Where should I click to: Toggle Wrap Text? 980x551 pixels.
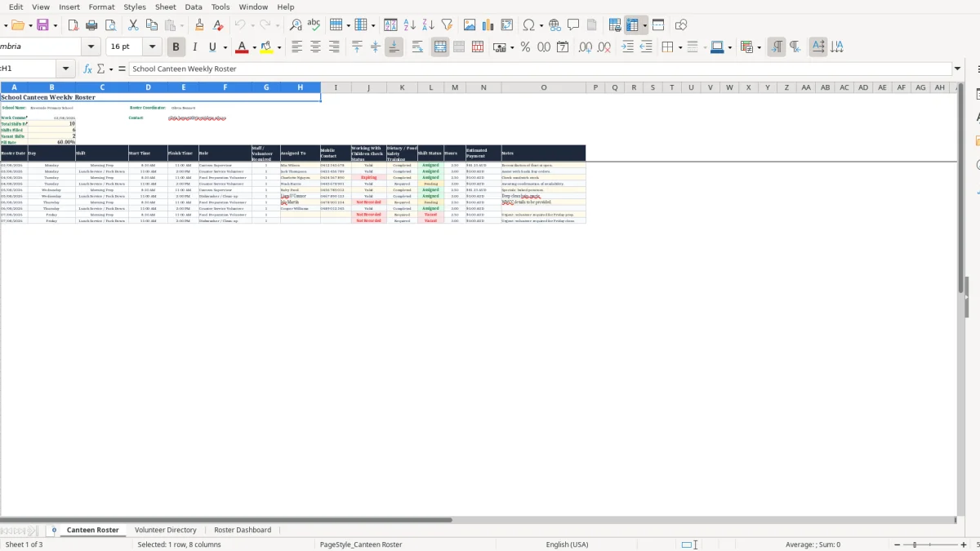(417, 47)
